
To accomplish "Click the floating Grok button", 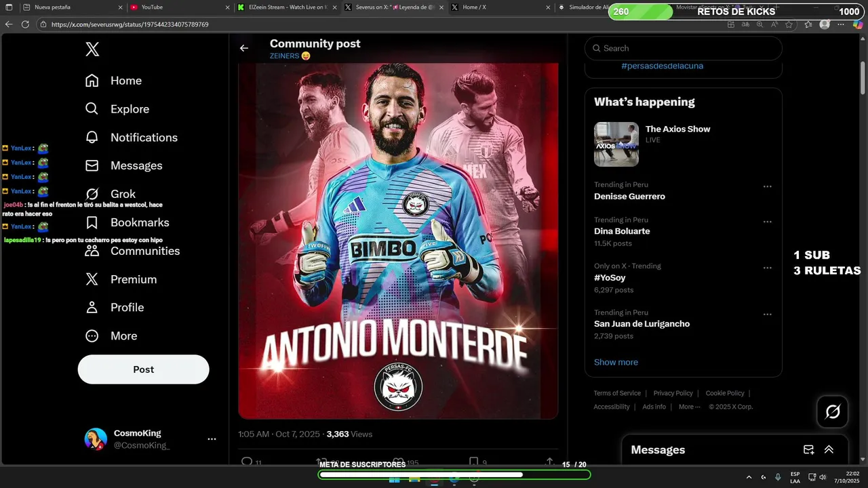I will 833,411.
